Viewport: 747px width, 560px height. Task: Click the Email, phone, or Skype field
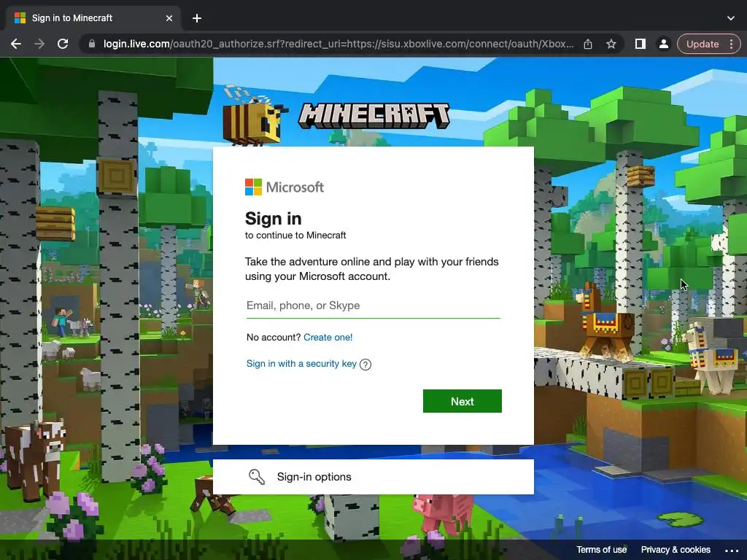pos(373,306)
